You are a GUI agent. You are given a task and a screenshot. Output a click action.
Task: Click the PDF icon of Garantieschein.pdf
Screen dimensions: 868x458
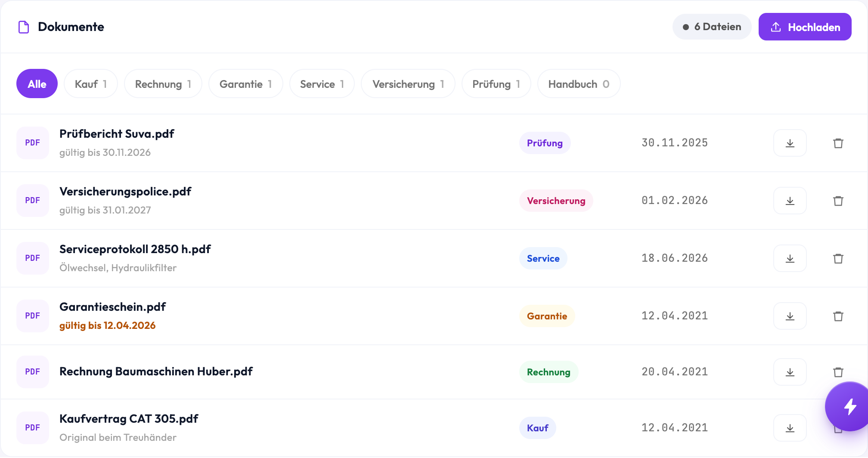point(33,316)
